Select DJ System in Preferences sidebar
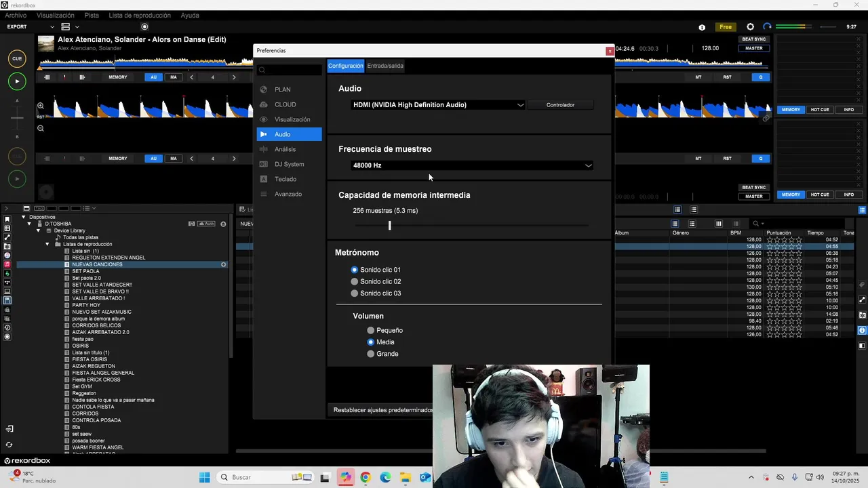 pyautogui.click(x=289, y=164)
